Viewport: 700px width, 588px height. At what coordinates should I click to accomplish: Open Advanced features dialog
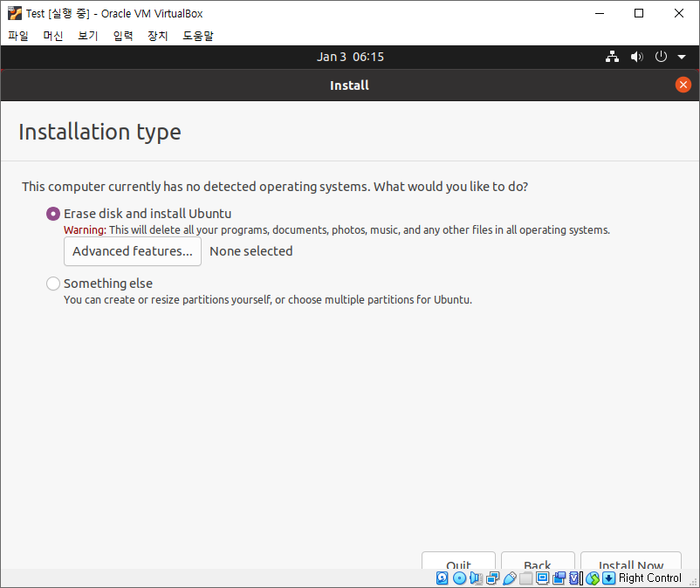click(x=133, y=251)
